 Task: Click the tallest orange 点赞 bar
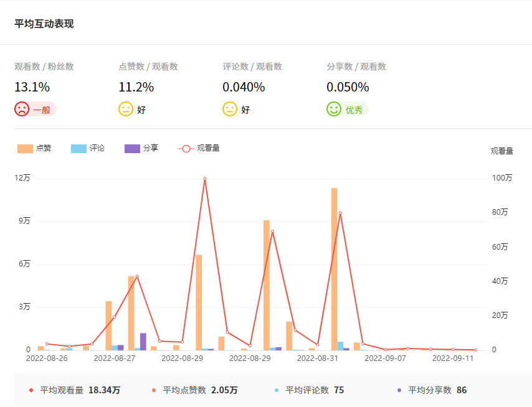(335, 268)
